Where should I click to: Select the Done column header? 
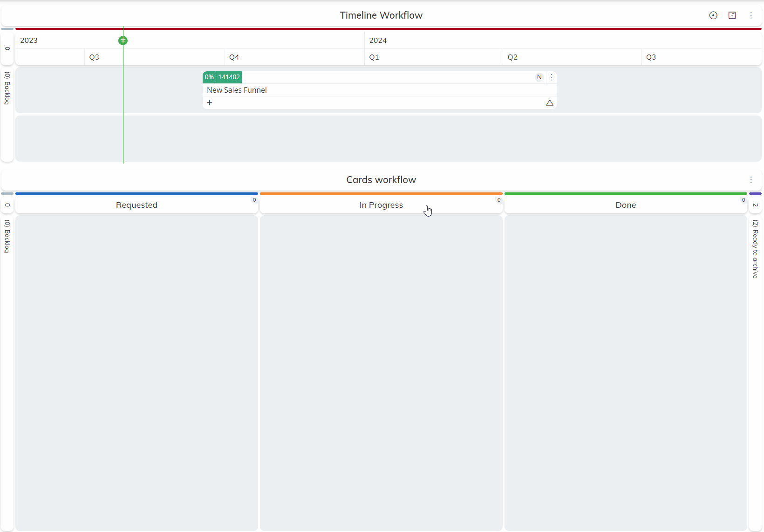point(626,205)
